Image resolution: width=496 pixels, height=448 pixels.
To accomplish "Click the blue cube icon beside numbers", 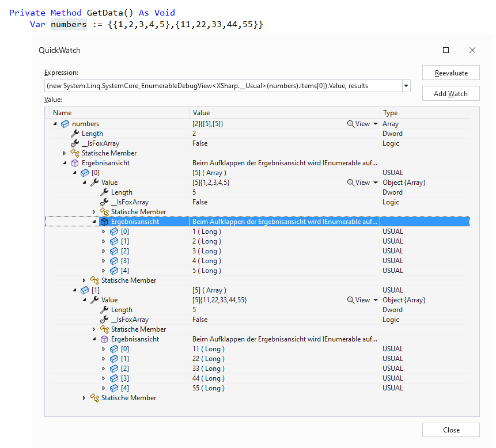I will point(65,124).
